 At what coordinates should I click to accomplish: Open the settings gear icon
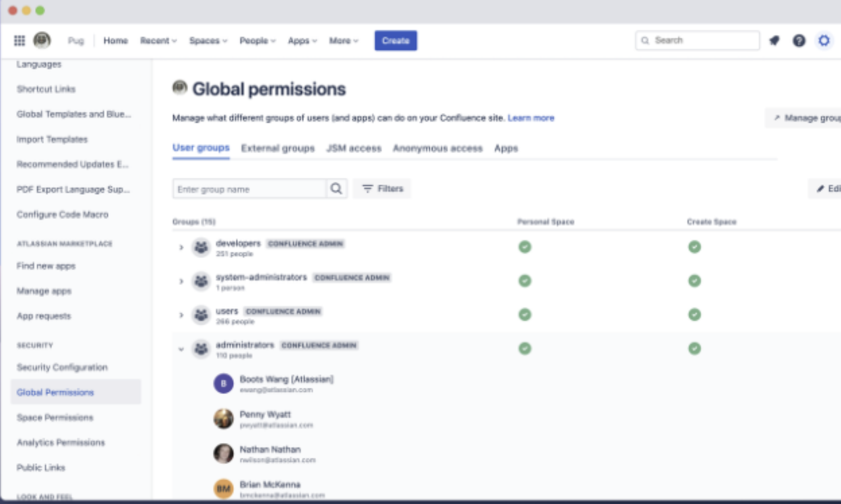824,41
